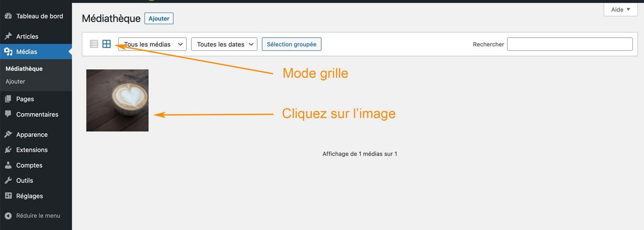Screen dimensions: 644x230
Task: Click the Commentaires speech bubble icon
Action: click(8, 114)
